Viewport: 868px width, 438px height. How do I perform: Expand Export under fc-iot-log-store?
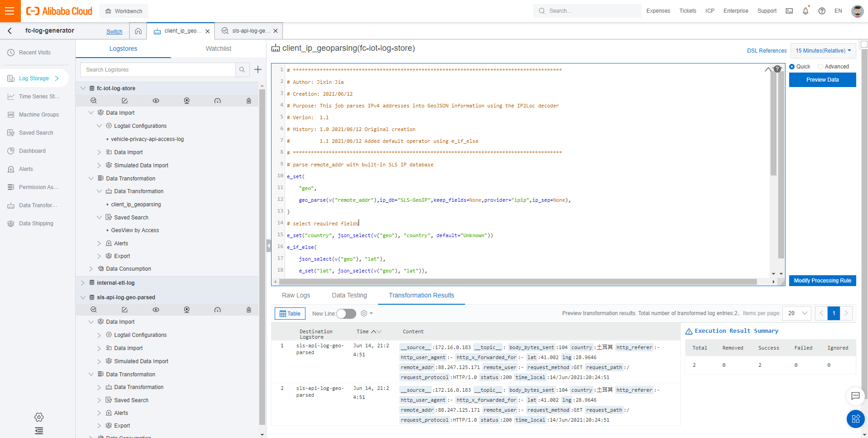[x=99, y=256]
